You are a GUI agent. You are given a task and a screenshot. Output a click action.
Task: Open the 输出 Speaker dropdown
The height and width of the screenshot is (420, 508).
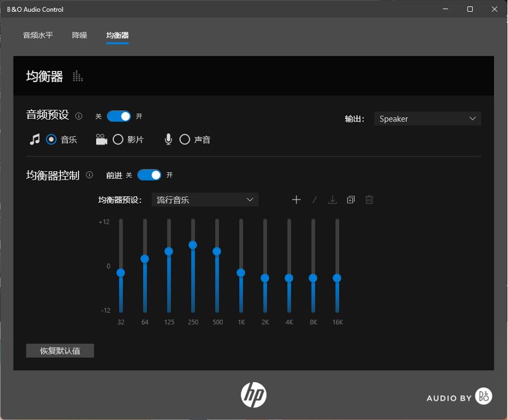click(428, 118)
